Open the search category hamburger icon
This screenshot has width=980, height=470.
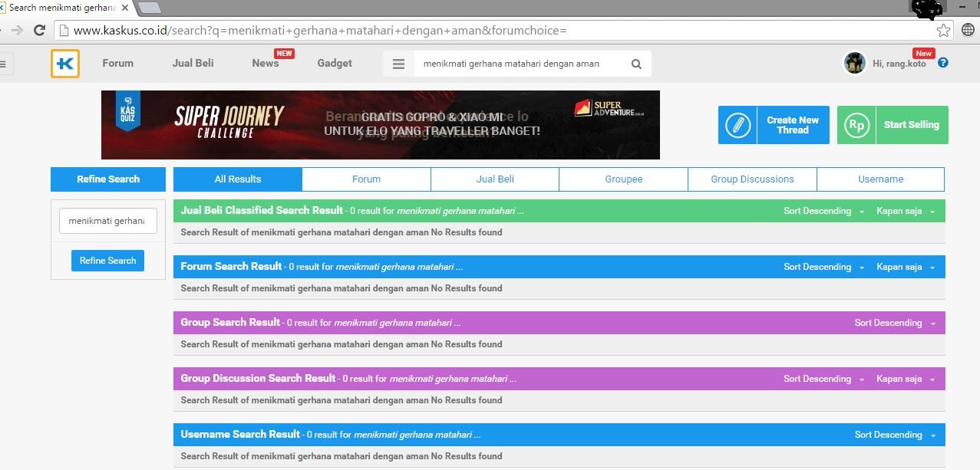[x=398, y=64]
